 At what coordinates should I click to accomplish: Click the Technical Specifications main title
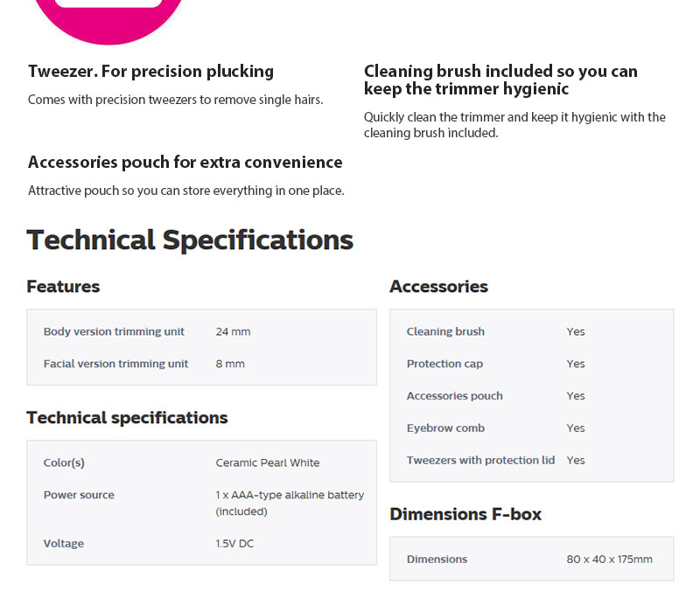click(x=190, y=240)
